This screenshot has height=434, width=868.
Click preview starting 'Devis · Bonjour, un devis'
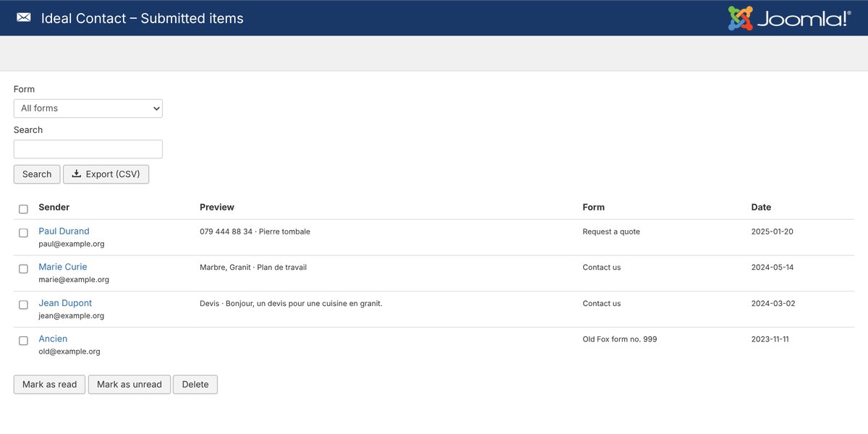[291, 303]
